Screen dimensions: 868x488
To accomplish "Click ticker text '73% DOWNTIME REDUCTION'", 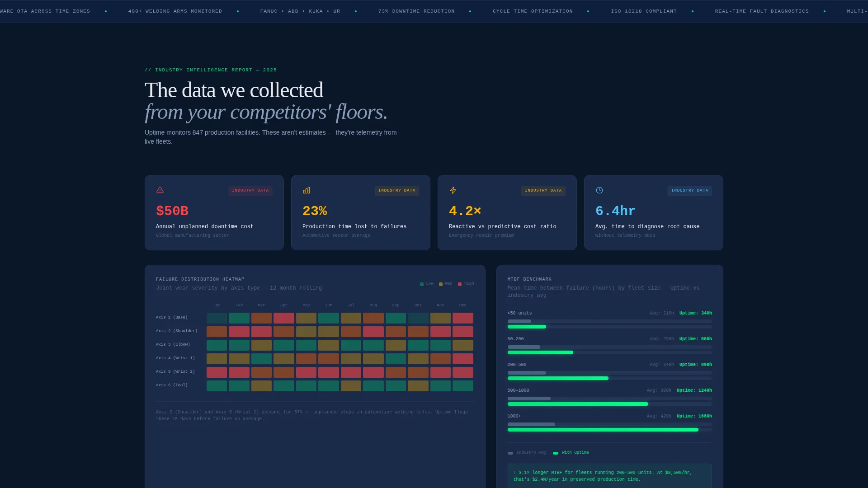I will 416,11.
